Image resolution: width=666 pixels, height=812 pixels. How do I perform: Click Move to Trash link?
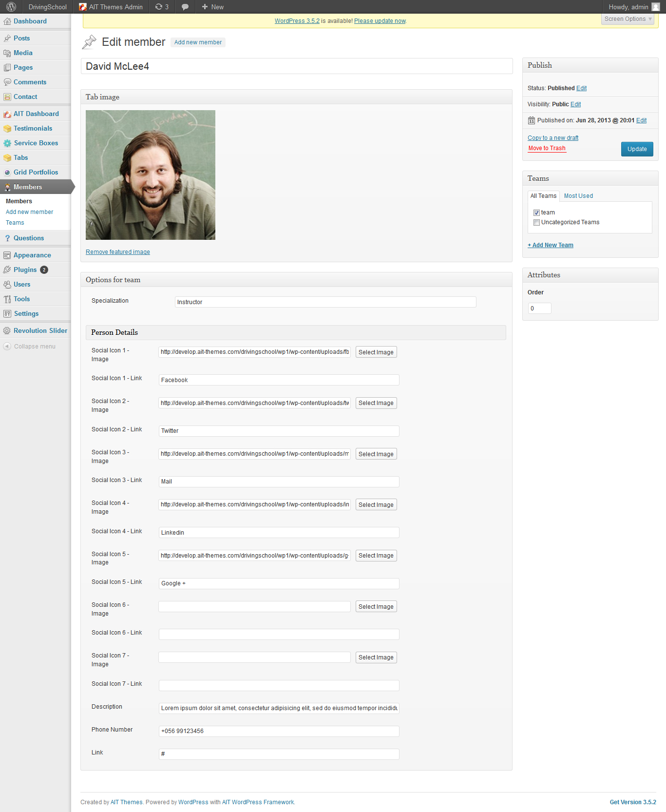click(x=547, y=148)
